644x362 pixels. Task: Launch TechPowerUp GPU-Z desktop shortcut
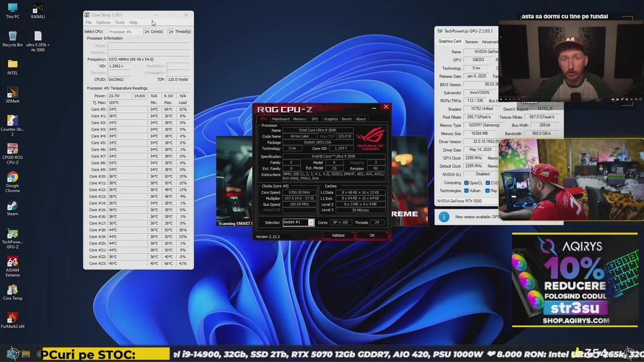click(x=13, y=238)
